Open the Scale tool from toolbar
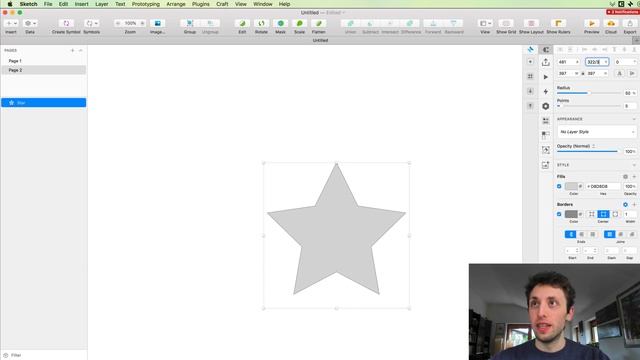 click(x=299, y=24)
